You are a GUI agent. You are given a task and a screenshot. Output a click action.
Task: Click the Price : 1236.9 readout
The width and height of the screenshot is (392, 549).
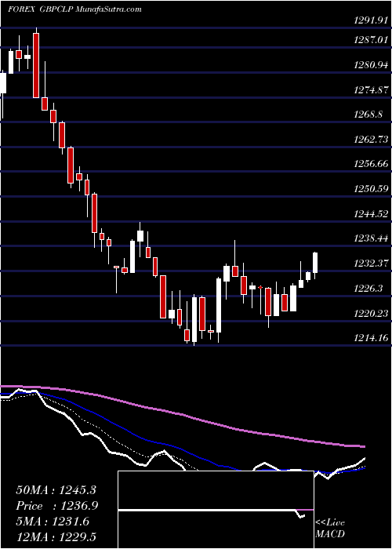56,506
